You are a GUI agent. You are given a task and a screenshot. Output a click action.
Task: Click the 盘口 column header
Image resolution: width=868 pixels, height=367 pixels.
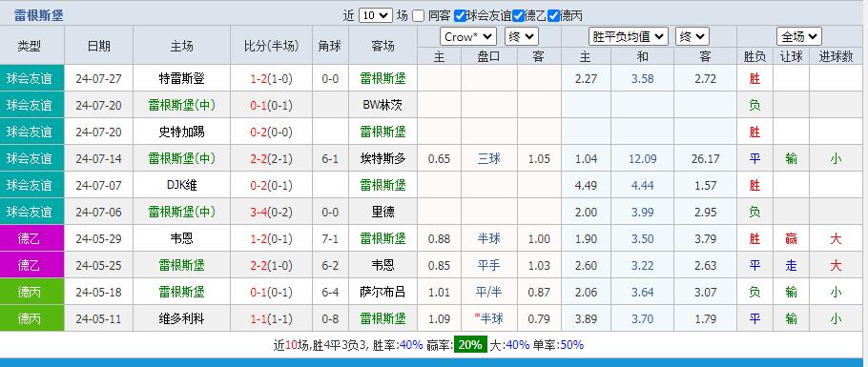(x=488, y=56)
